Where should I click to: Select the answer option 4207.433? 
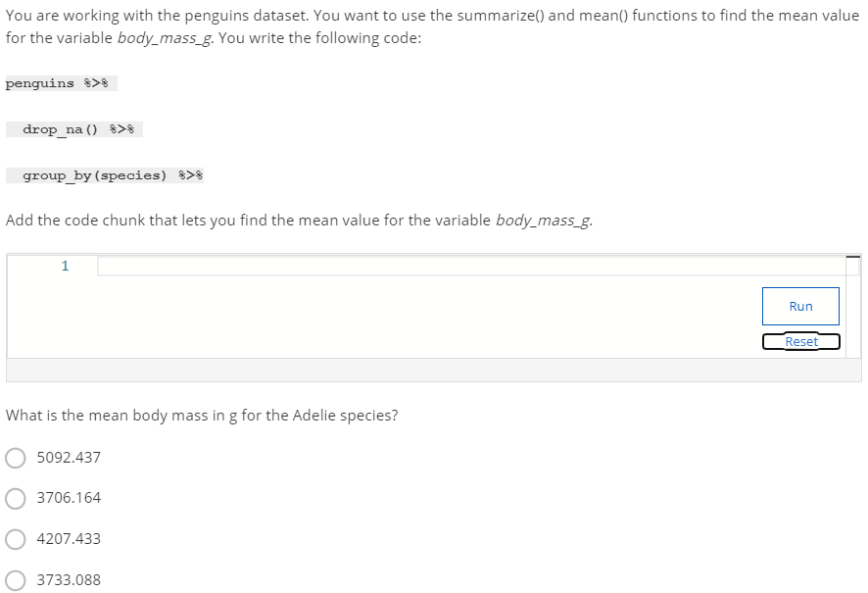pos(15,539)
